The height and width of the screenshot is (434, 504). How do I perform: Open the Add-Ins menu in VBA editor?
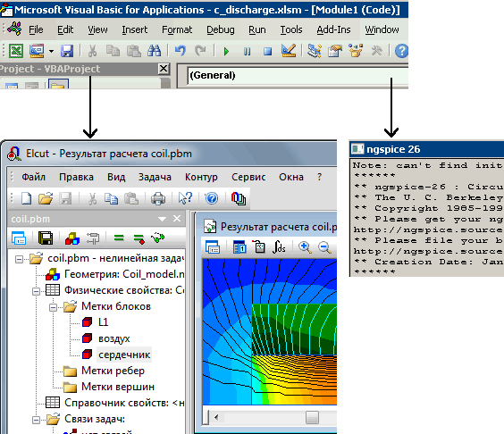pos(333,29)
